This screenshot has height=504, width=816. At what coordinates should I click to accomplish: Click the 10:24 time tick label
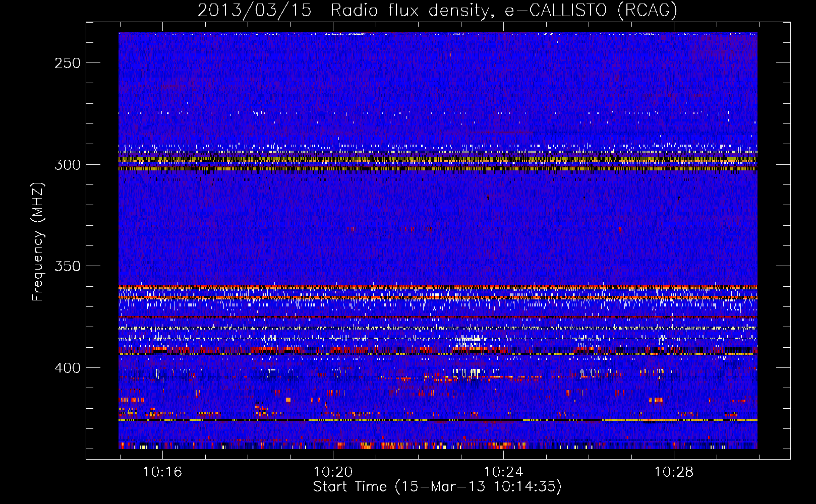tap(503, 472)
